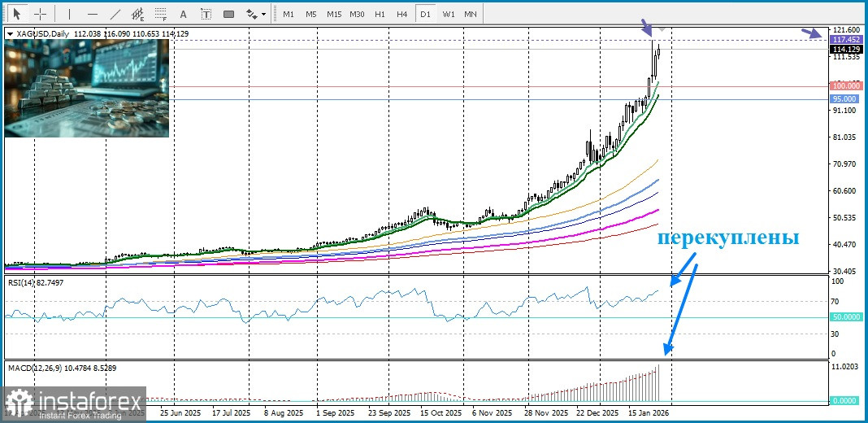Expand the XAGUSD chart title triangle
868x423 pixels.
tap(9, 34)
